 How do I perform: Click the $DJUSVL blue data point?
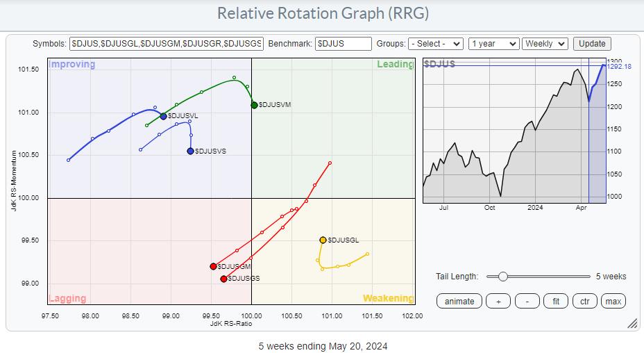[163, 116]
